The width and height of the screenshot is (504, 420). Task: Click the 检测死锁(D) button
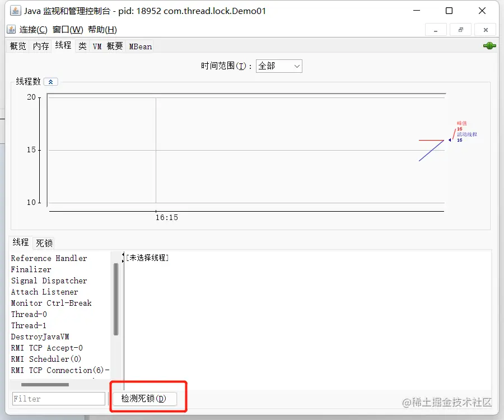[144, 399]
